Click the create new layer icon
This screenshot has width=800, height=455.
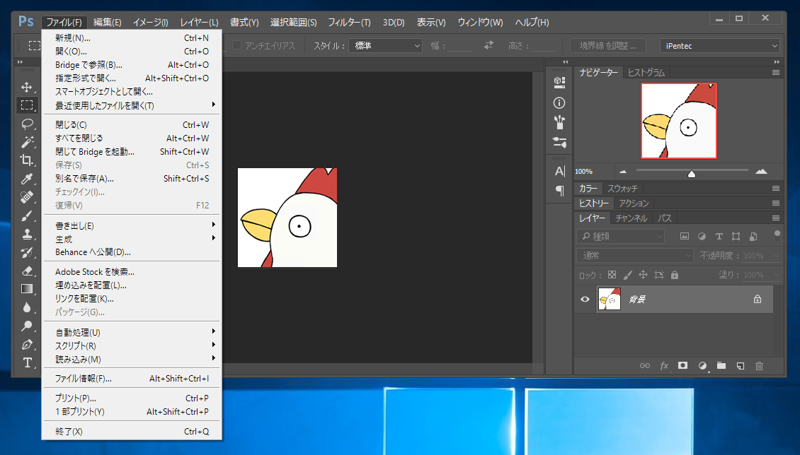(740, 366)
